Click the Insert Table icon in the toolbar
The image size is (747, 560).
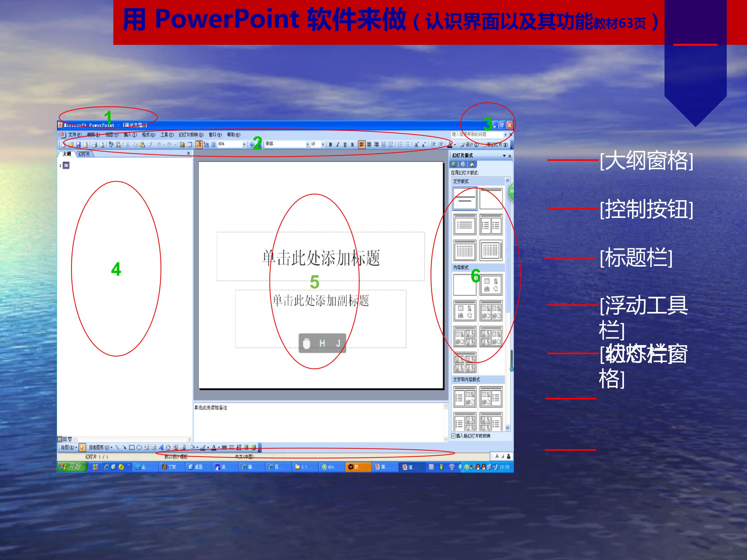pyautogui.click(x=190, y=145)
